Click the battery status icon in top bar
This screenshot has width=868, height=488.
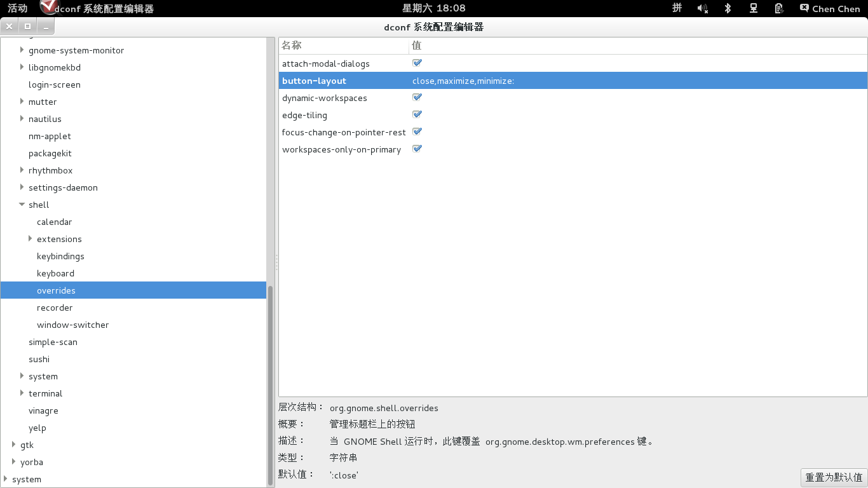click(778, 8)
